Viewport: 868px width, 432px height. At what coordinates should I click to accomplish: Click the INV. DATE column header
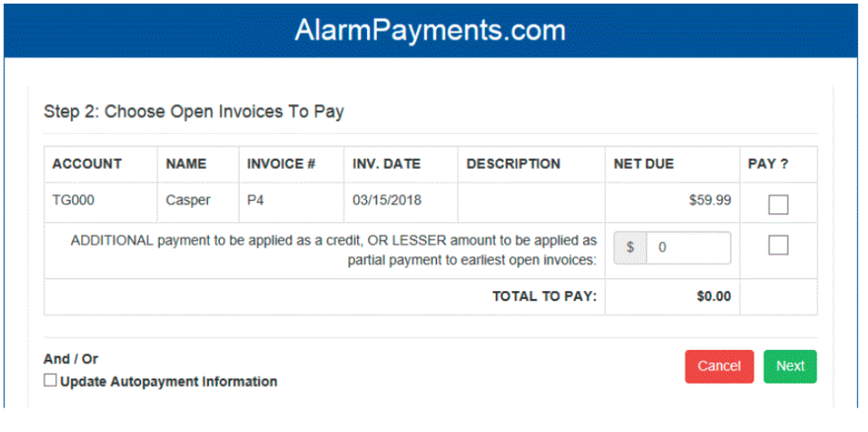click(386, 164)
